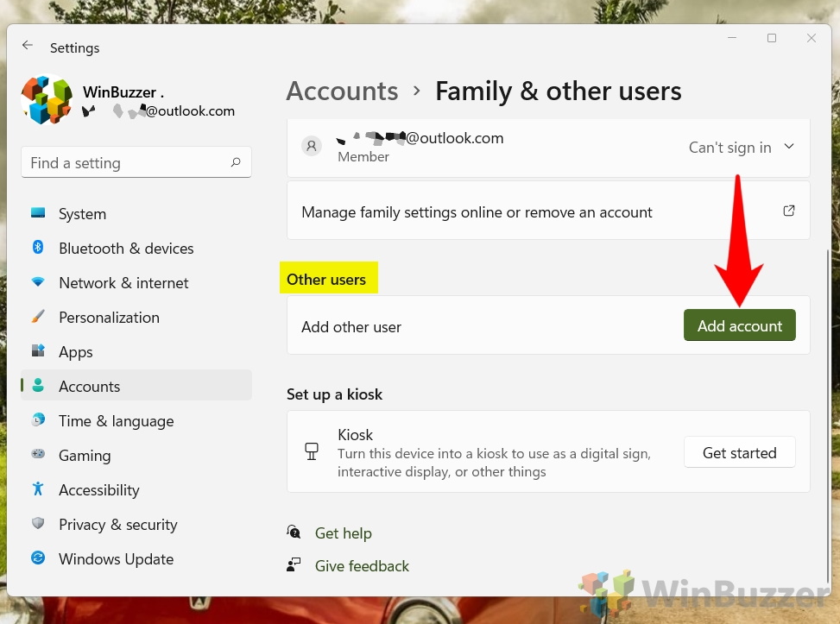The height and width of the screenshot is (624, 840).
Task: Open the Apps settings icon
Action: [x=38, y=351]
